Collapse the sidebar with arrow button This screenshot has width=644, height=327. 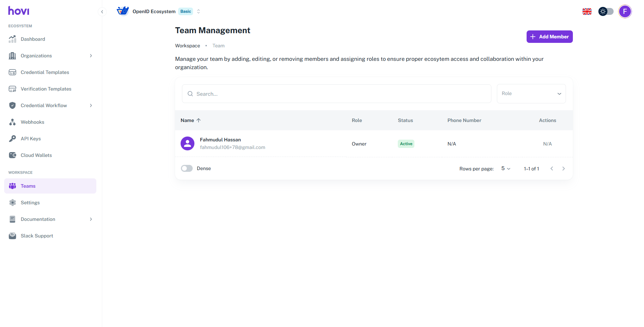[102, 12]
